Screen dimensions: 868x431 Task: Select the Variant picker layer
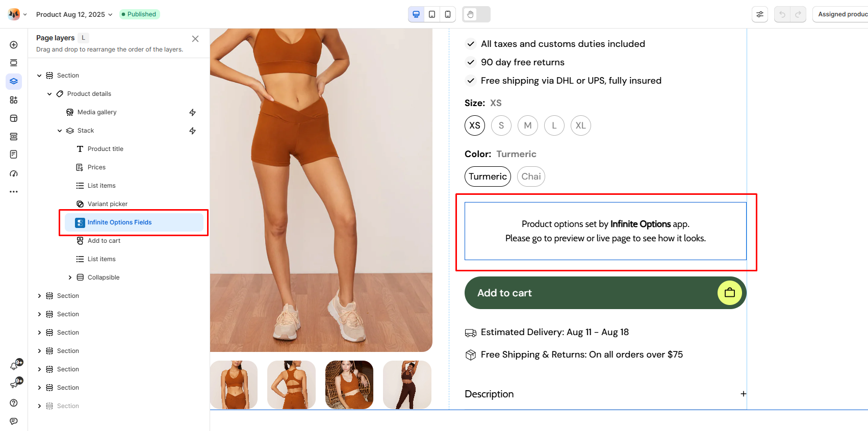point(108,204)
